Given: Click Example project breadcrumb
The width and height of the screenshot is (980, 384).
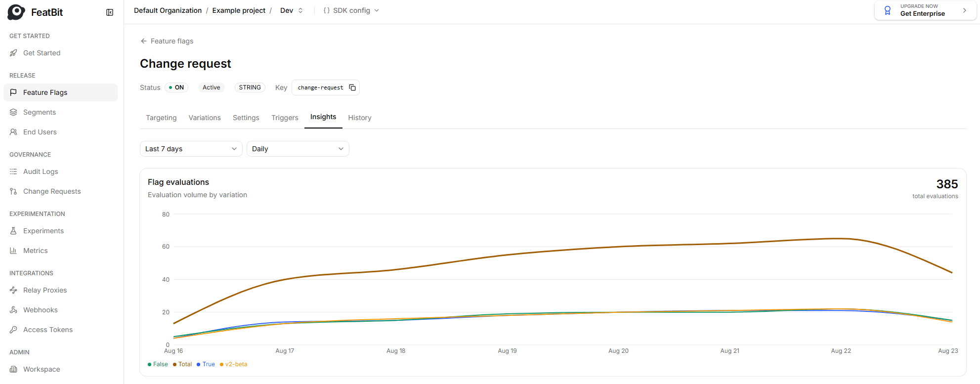Looking at the screenshot, I should click(239, 10).
